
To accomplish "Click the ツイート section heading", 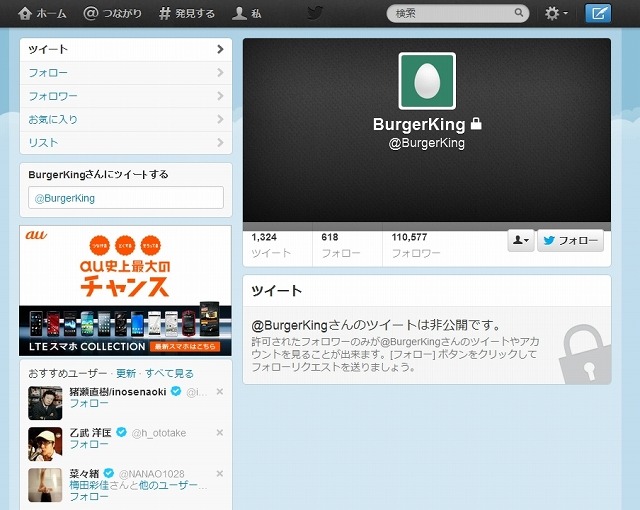I will (277, 291).
